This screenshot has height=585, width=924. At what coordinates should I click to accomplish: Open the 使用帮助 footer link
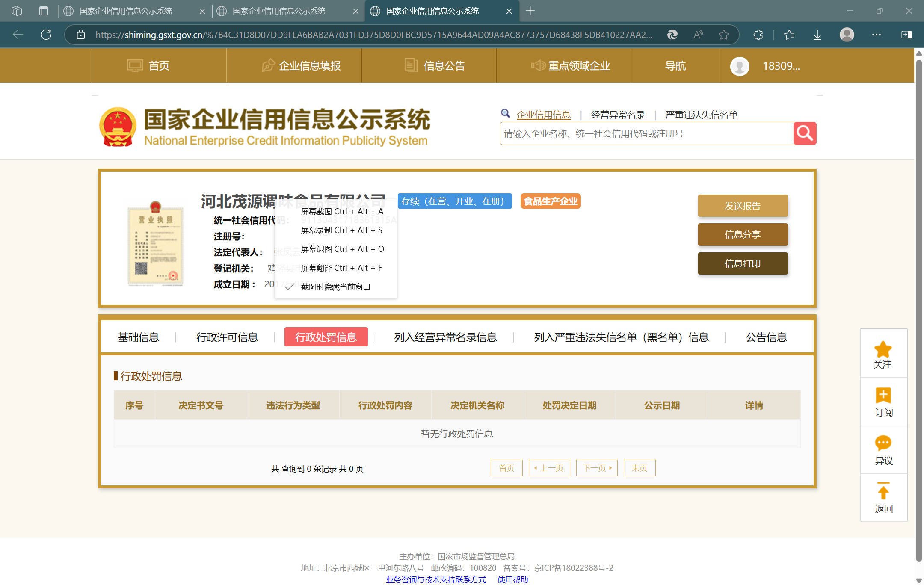(x=512, y=579)
